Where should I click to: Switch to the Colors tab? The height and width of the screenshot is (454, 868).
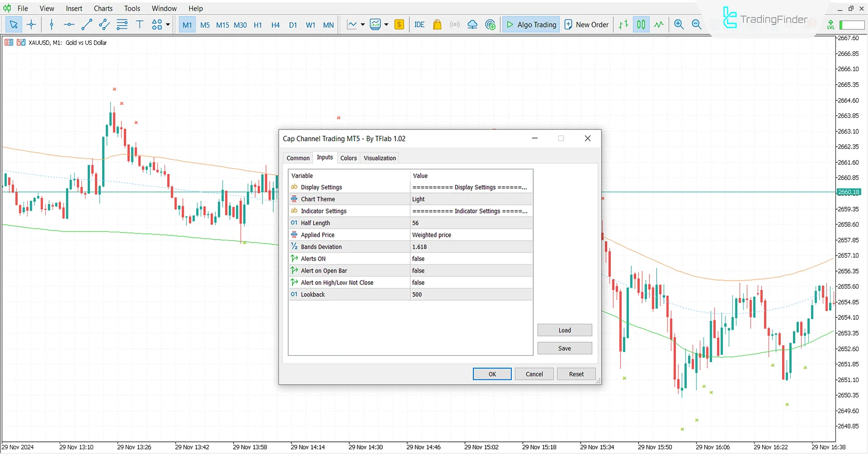pyautogui.click(x=349, y=158)
